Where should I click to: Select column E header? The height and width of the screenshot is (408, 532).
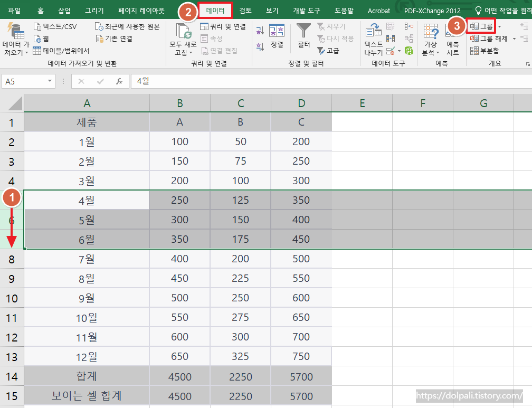coord(362,103)
